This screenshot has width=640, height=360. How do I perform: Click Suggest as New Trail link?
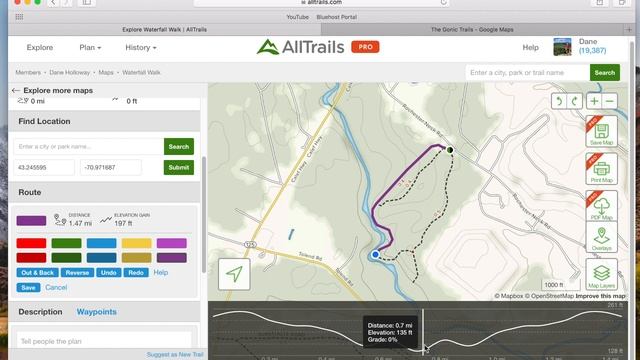tap(175, 354)
